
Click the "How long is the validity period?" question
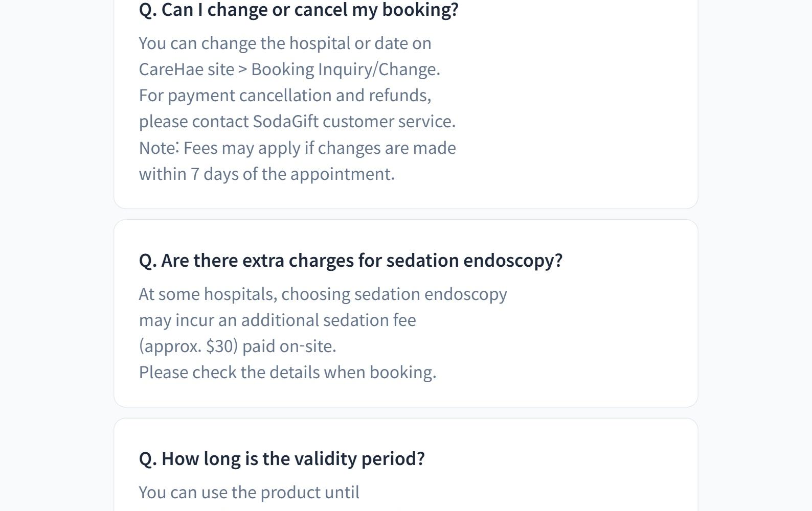click(282, 458)
